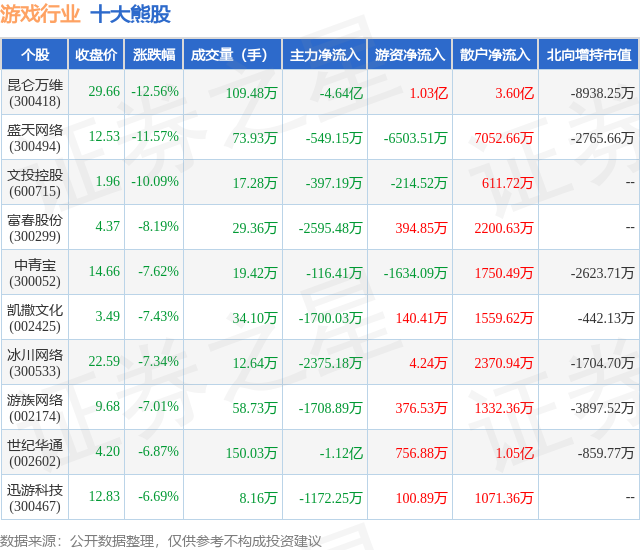The image size is (640, 550).
Task: Click hot money inflow 394.85万
Action: click(x=421, y=228)
